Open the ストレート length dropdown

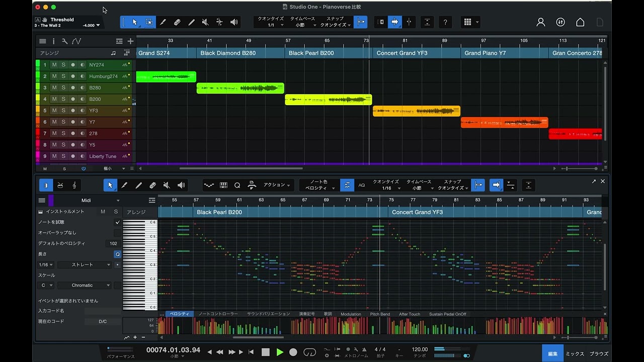coord(84,264)
